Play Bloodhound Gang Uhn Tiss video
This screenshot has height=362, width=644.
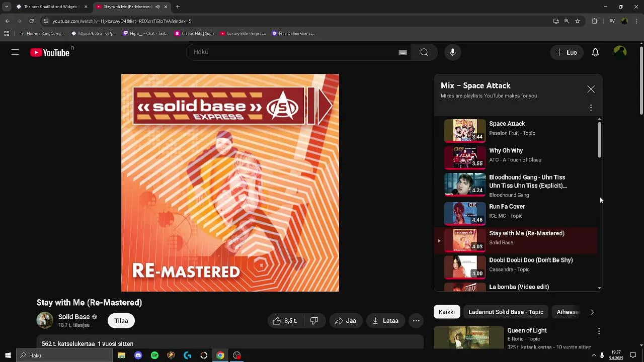tap(516, 186)
